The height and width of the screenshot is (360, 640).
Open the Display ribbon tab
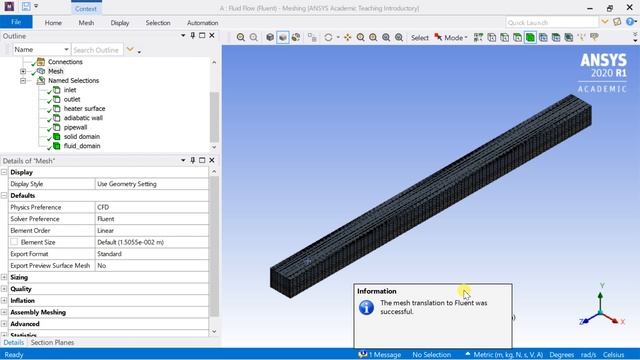point(120,23)
